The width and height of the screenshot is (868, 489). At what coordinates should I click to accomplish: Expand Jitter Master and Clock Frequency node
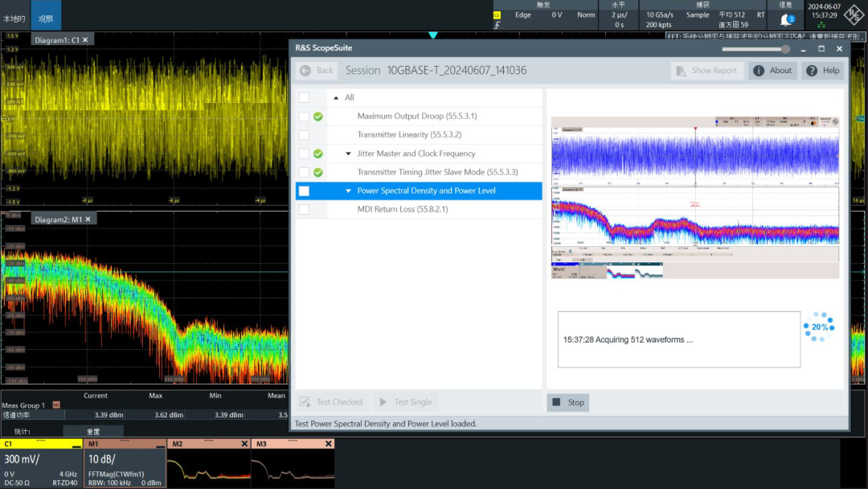click(348, 154)
